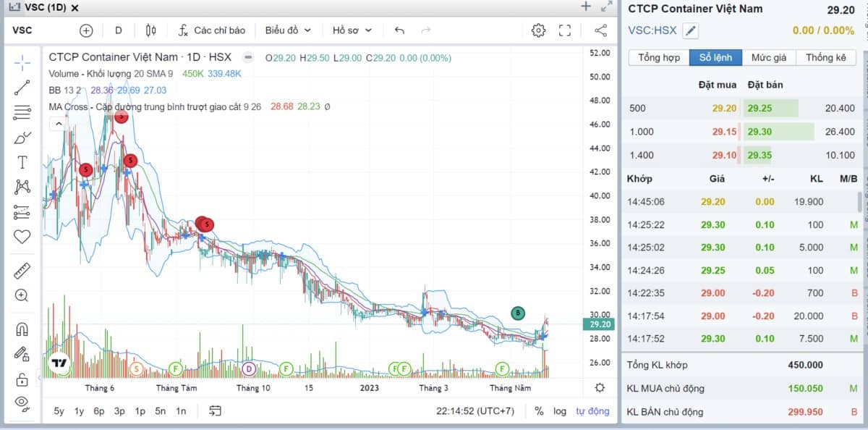This screenshot has height=430, width=868.
Task: Click the order list scrollbar in right panel
Action: pos(859,201)
